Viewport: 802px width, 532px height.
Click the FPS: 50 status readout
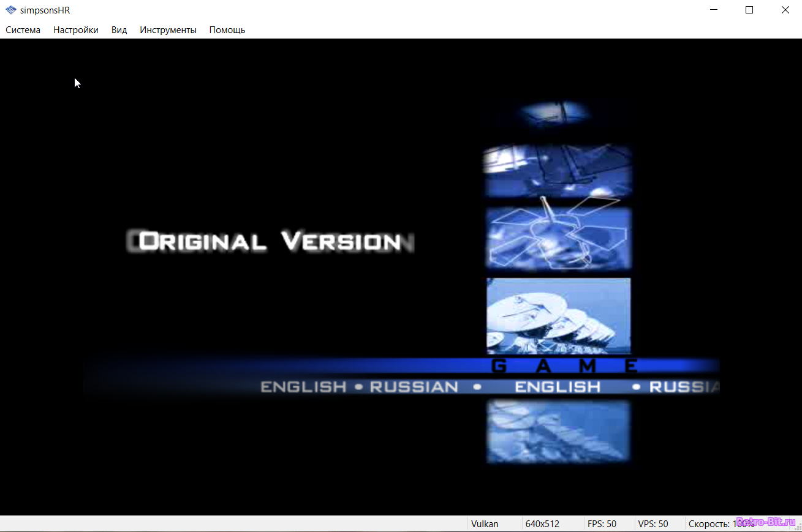(602, 524)
